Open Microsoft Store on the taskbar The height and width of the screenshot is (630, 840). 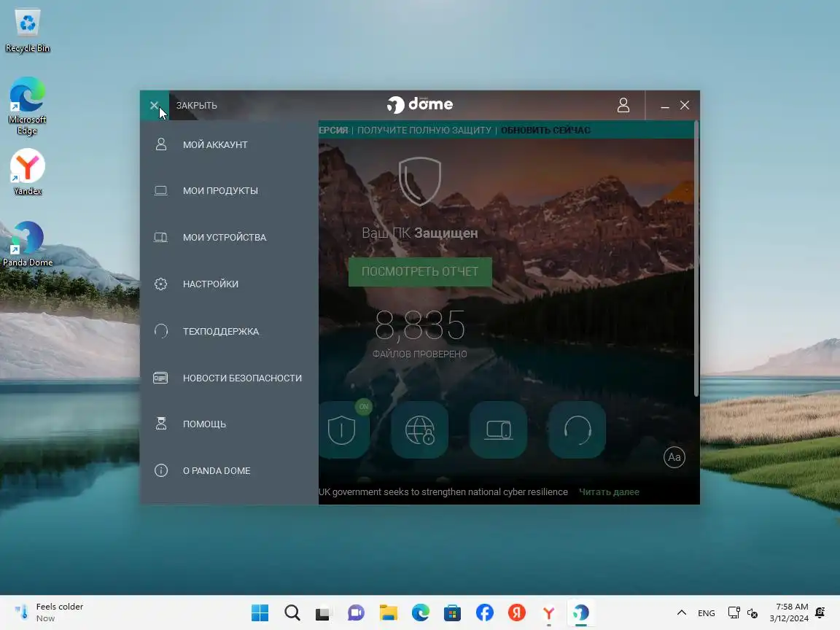pyautogui.click(x=452, y=612)
